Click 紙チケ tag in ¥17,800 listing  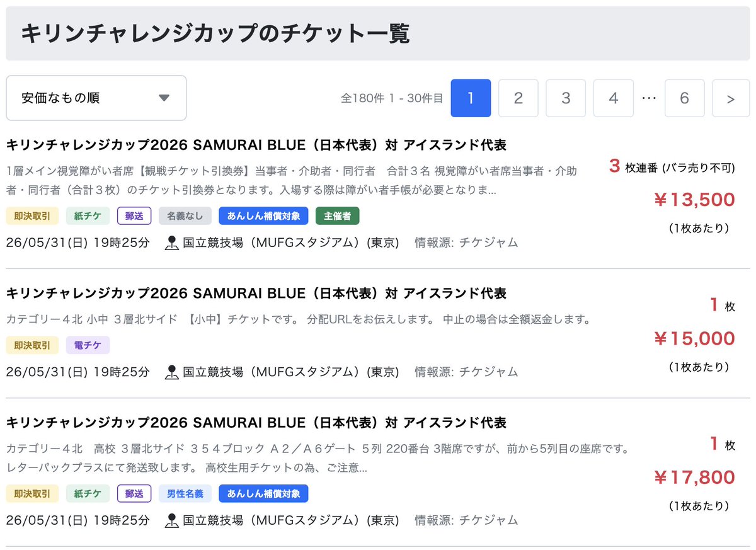[88, 494]
